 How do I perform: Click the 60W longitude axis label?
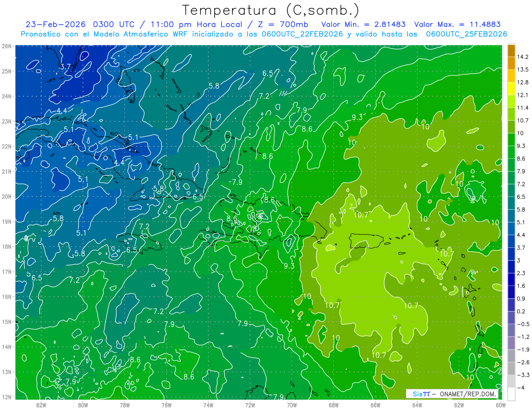501,405
